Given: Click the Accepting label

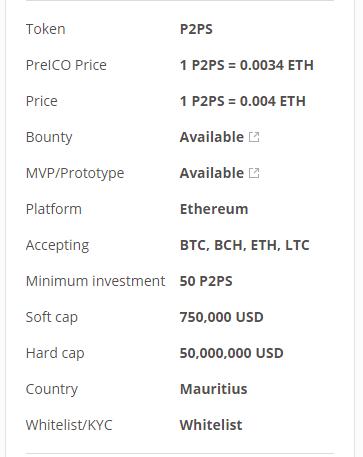Looking at the screenshot, I should pyautogui.click(x=58, y=246).
